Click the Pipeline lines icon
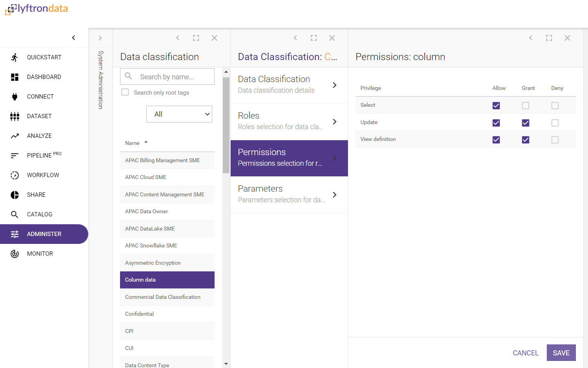 15,156
